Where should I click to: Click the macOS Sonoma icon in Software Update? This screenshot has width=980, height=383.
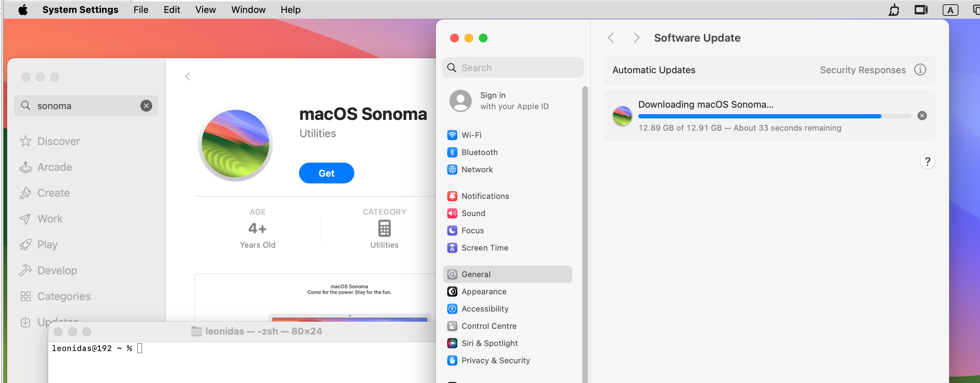point(622,116)
